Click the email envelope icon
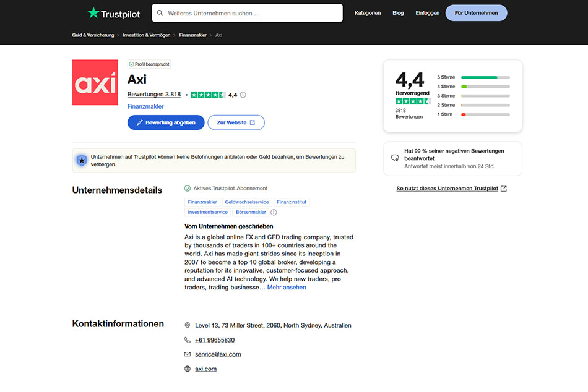588x392 pixels. [188, 354]
